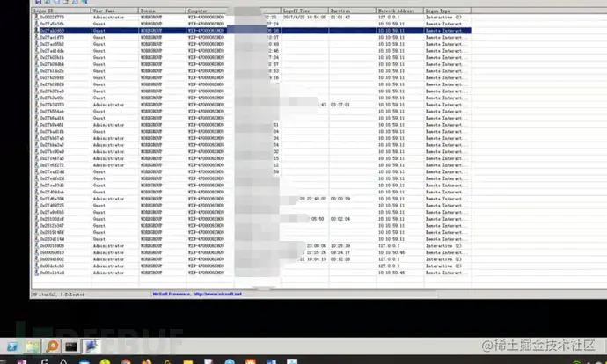Screen dimensions: 607x364
Task: Sort by the Logoff Time column header
Action: click(304, 11)
